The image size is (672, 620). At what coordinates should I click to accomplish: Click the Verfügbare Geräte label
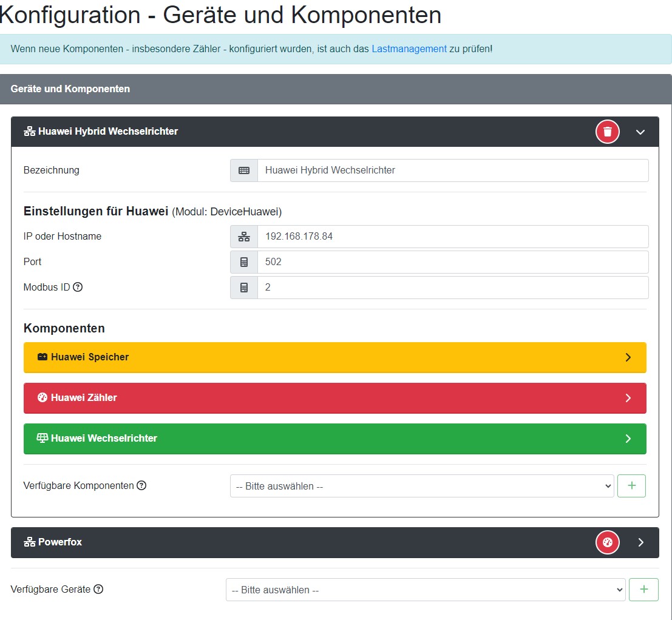(50, 590)
